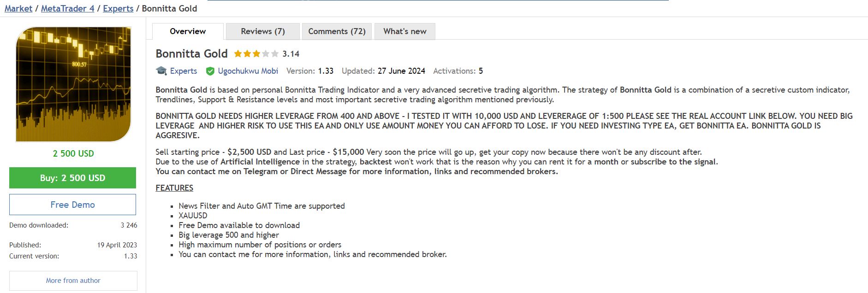The width and height of the screenshot is (868, 293).
Task: Select the Overview tab
Action: (188, 31)
